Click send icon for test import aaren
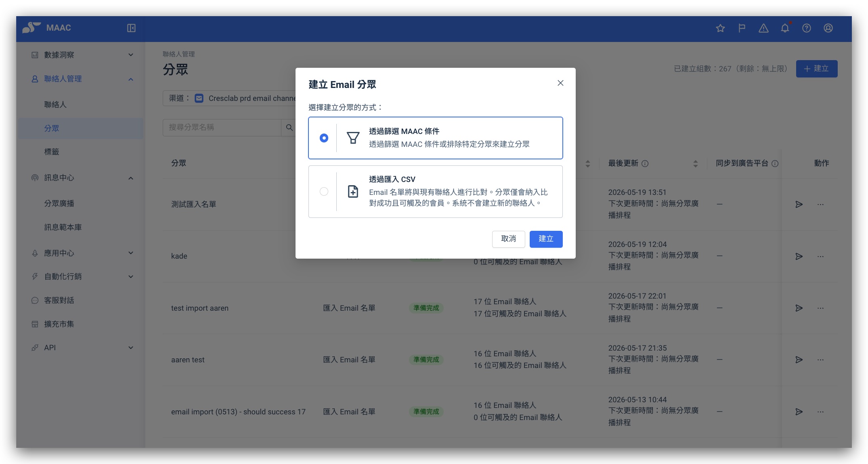The height and width of the screenshot is (464, 868). (x=799, y=308)
